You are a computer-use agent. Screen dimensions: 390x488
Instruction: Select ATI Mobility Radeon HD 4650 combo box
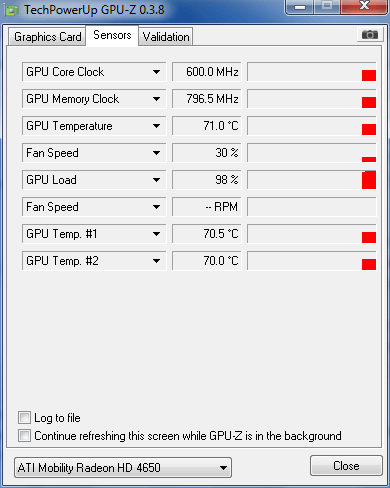click(x=123, y=467)
